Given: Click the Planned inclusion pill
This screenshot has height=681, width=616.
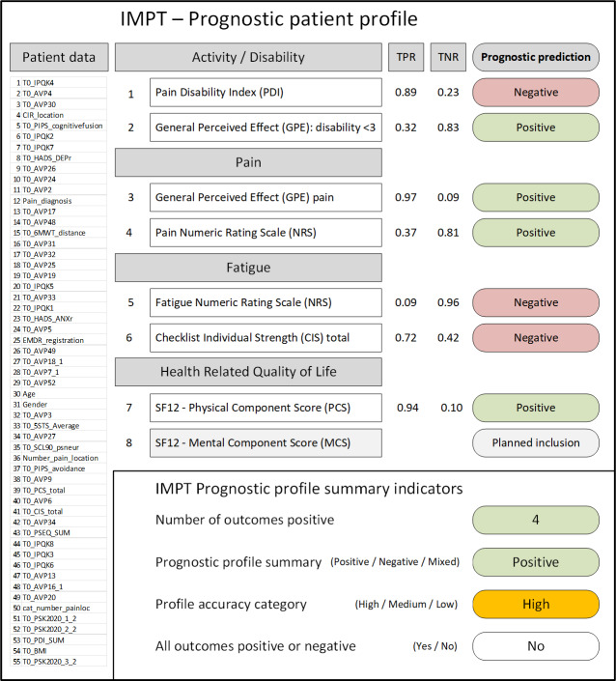Looking at the screenshot, I should click(x=536, y=442).
